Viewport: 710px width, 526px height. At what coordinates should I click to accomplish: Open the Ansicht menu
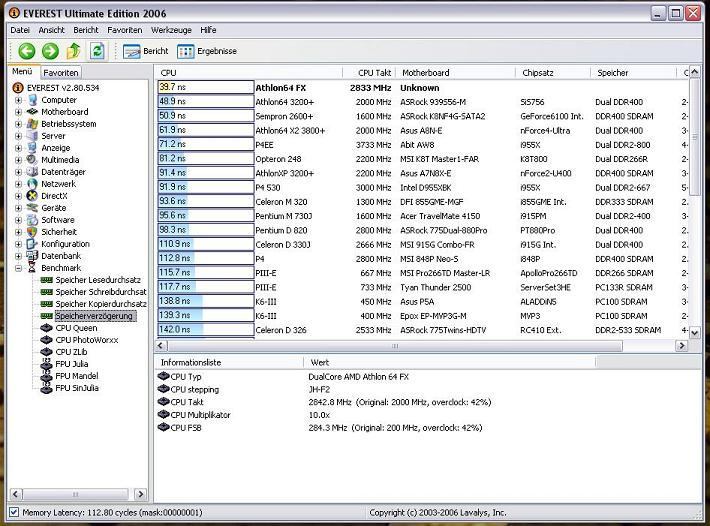(52, 30)
